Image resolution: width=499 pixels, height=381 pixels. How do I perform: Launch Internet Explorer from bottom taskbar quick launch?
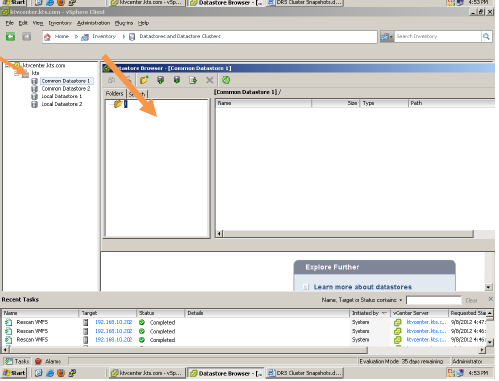coord(50,373)
